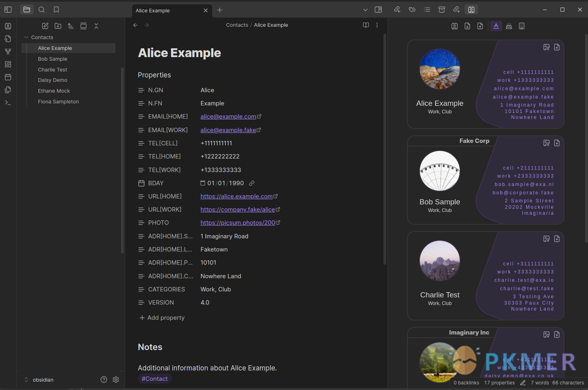Image resolution: width=588 pixels, height=390 pixels.
Task: Open a new tab with the plus button
Action: [220, 10]
